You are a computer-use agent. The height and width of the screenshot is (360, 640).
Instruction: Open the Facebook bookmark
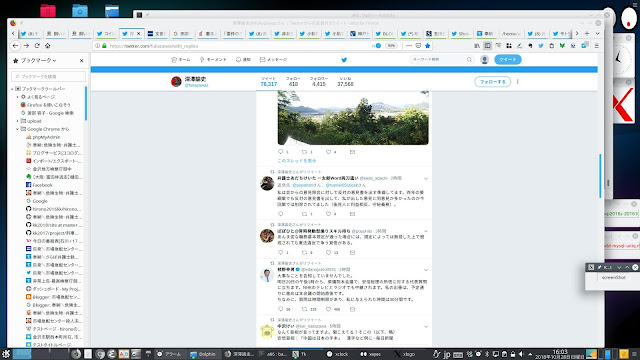(42, 185)
